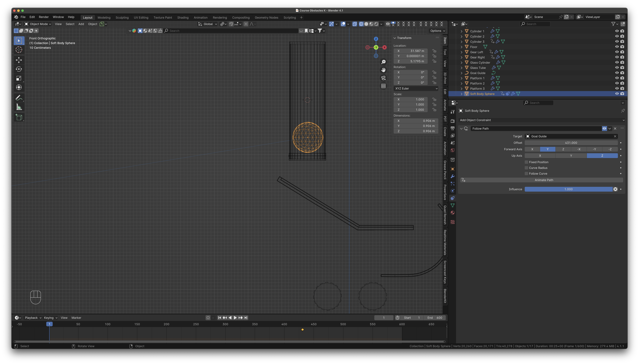Click the Options button in viewport header
The image size is (639, 364).
(437, 31)
